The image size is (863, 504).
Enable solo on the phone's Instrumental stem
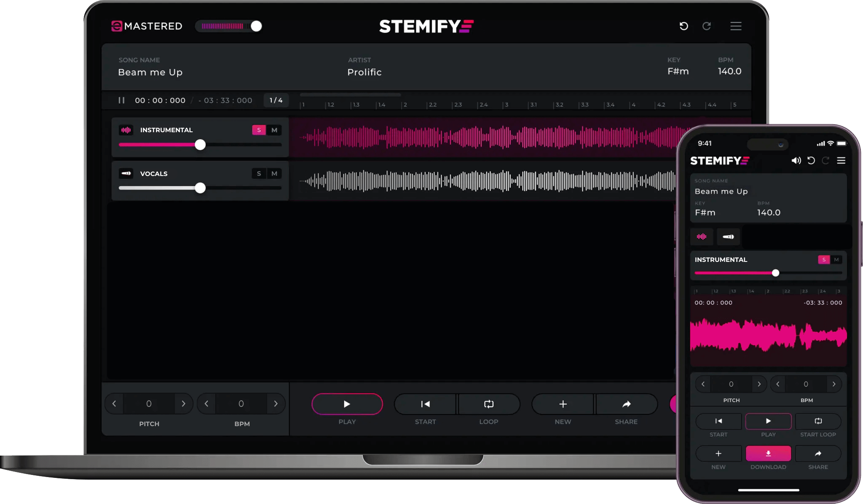(824, 260)
